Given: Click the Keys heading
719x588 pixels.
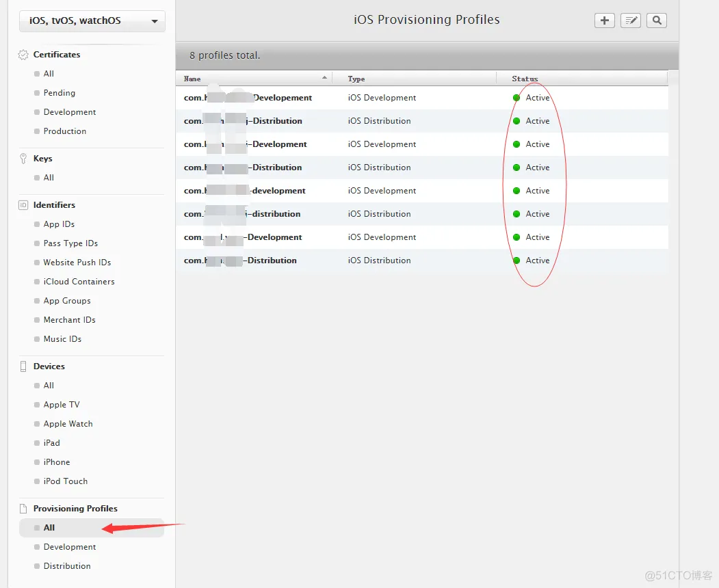Looking at the screenshot, I should click(x=42, y=159).
